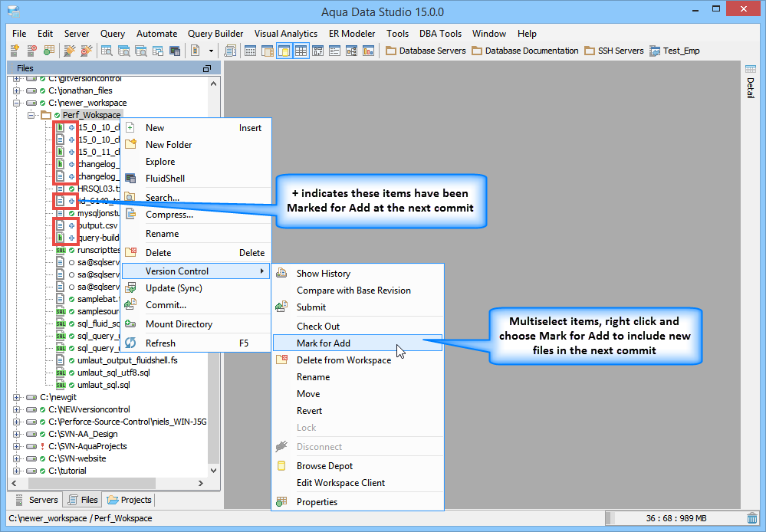Open the Test_Emp bookmark
The image size is (766, 532).
click(x=675, y=51)
